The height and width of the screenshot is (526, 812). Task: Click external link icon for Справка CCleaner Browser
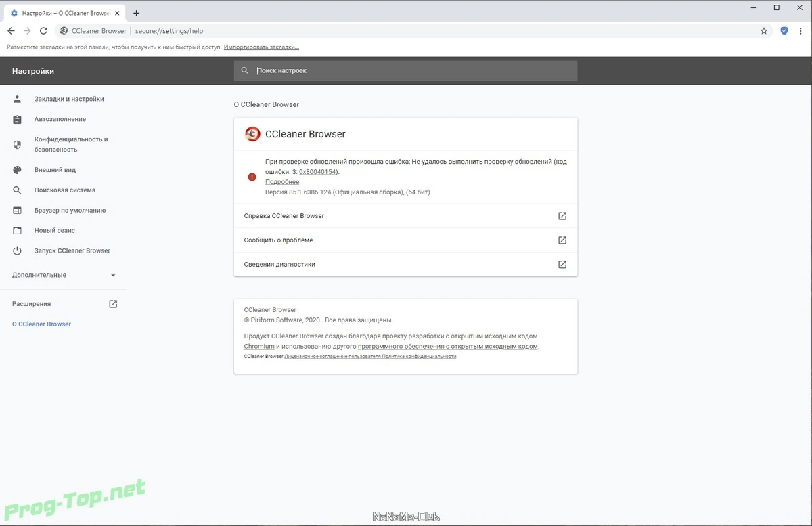tap(562, 216)
